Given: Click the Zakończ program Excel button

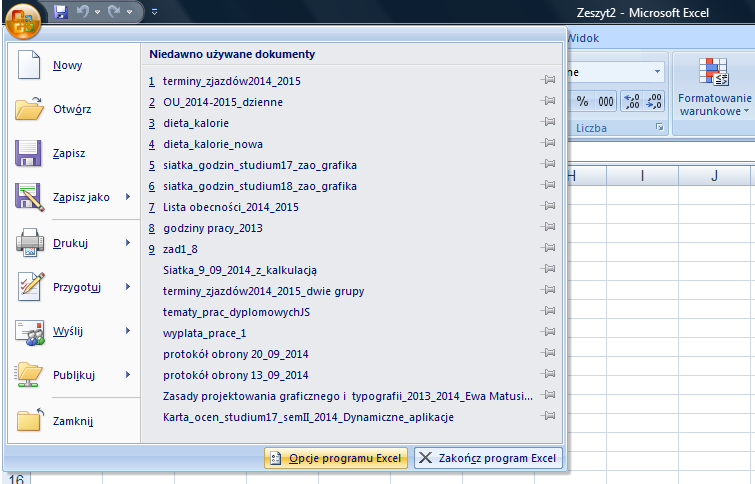Looking at the screenshot, I should (x=488, y=458).
